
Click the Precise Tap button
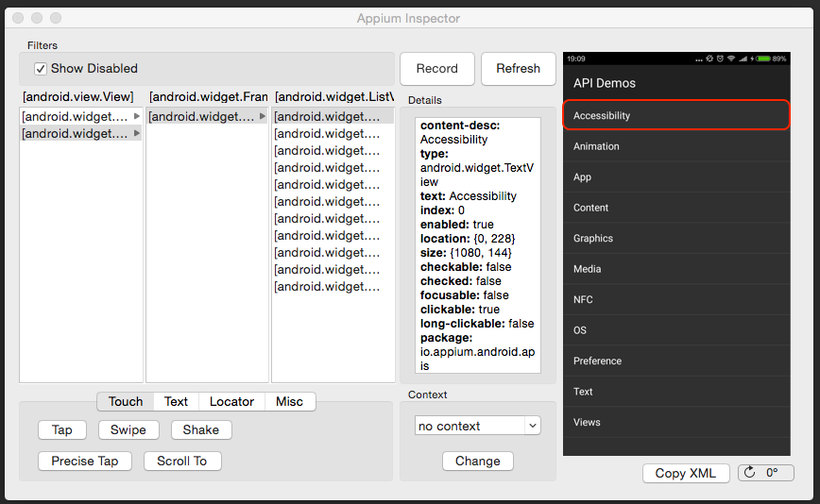(x=85, y=462)
